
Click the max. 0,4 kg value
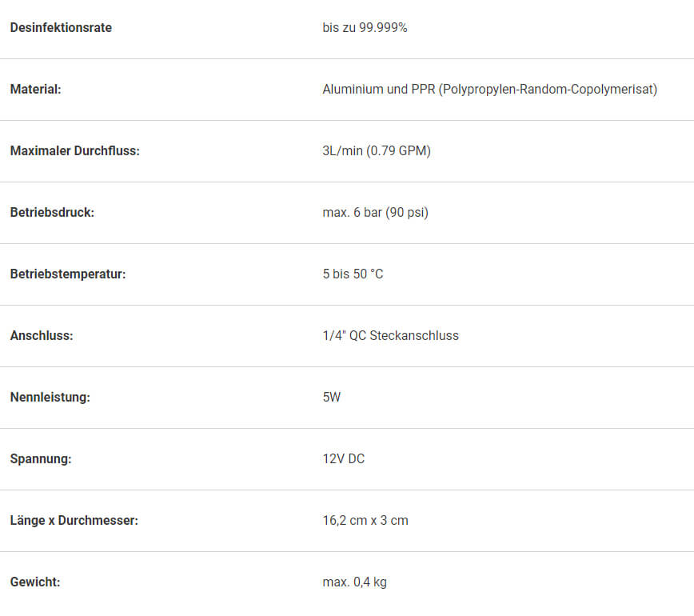pos(354,582)
